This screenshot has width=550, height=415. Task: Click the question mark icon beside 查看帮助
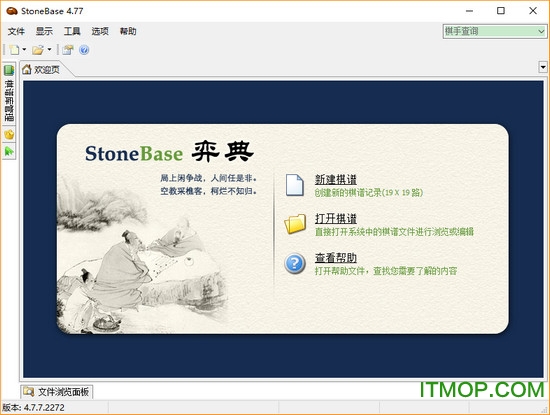[x=295, y=263]
